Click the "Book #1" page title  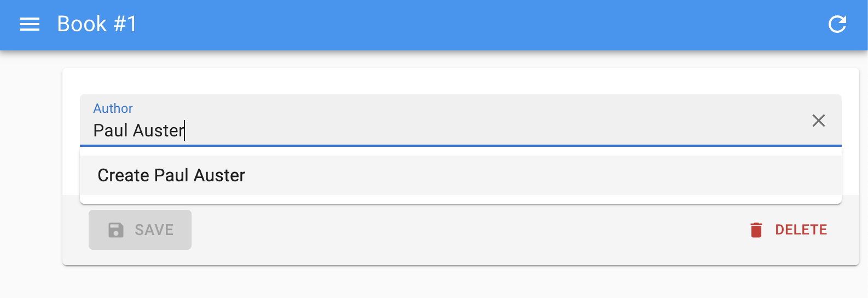97,24
